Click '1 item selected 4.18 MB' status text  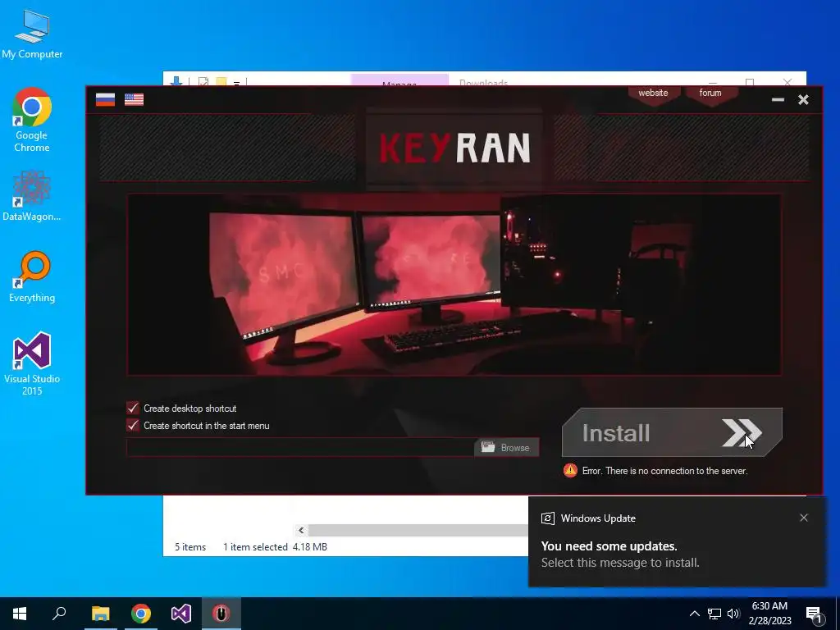pos(275,547)
